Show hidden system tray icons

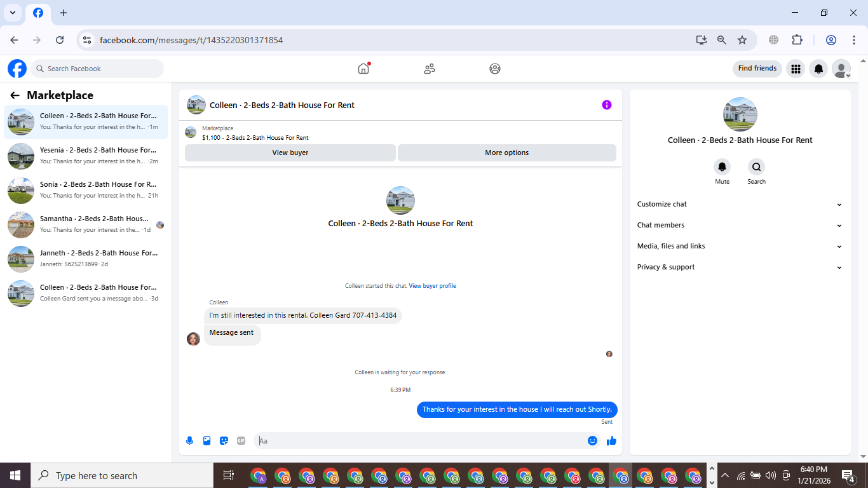[724, 475]
